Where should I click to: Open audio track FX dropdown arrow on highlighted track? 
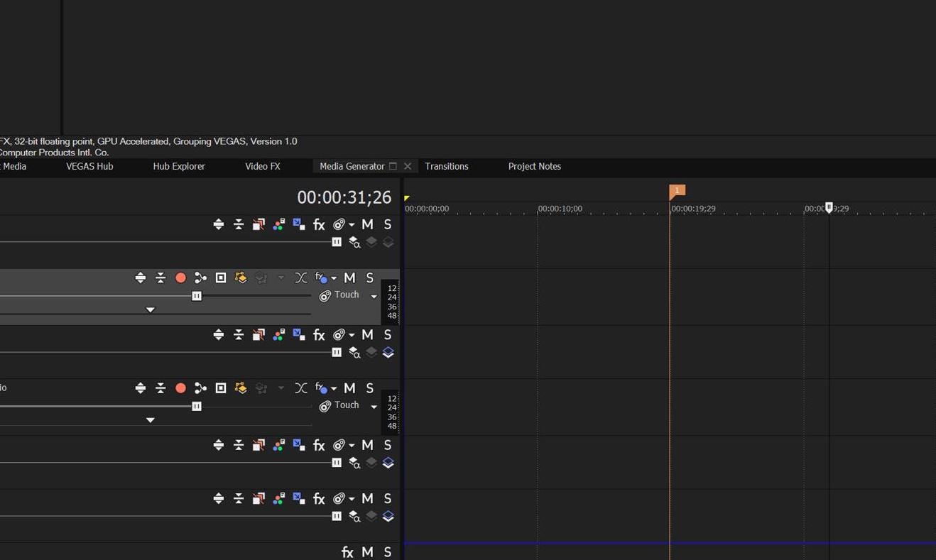pyautogui.click(x=334, y=278)
